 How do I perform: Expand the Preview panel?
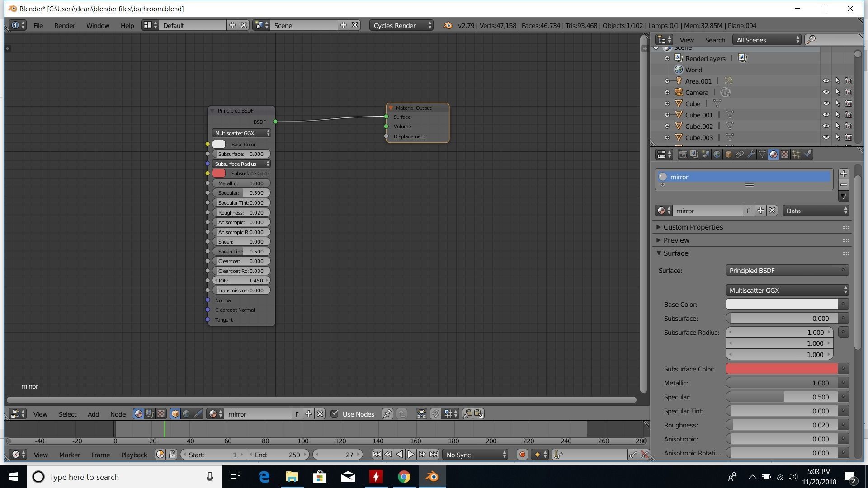[x=676, y=240]
